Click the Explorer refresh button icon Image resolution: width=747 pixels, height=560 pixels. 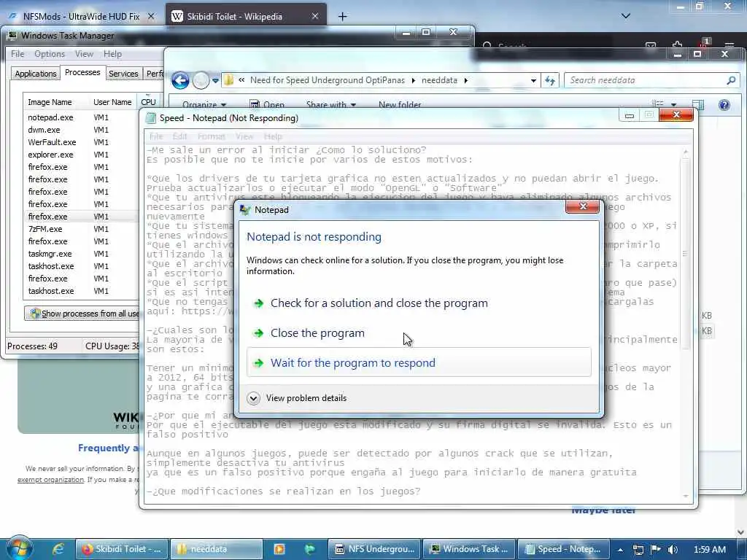[550, 80]
